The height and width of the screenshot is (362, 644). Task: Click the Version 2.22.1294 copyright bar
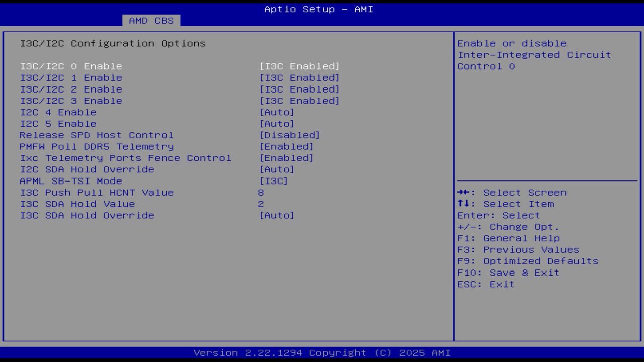coord(321,353)
